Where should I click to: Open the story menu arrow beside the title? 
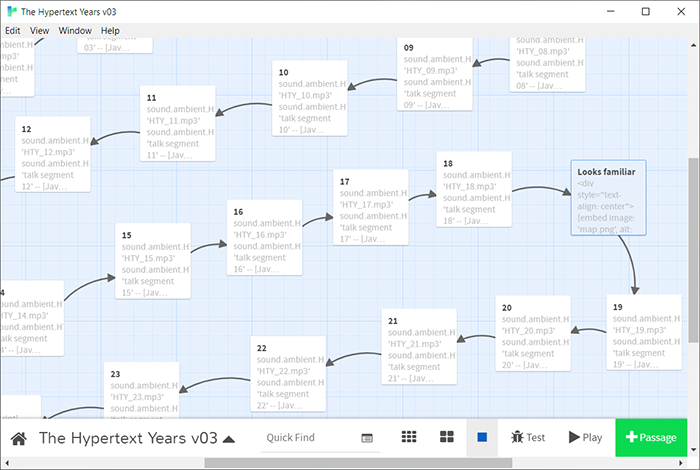229,439
